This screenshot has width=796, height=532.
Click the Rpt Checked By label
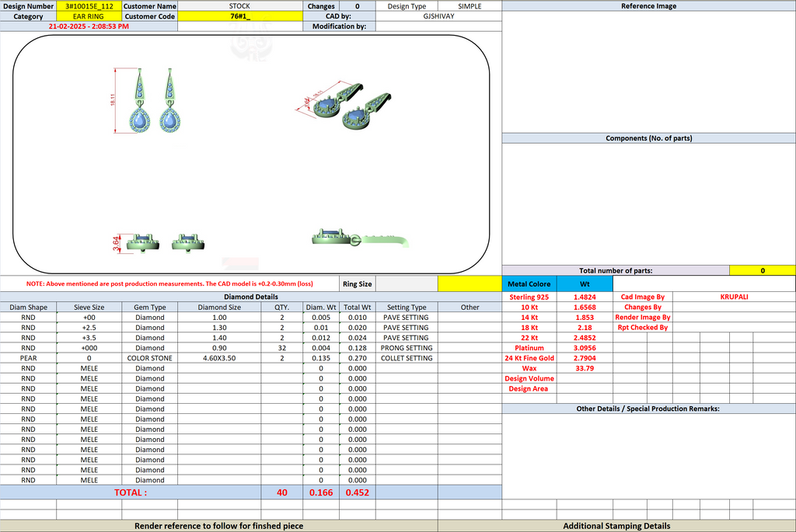tap(643, 328)
